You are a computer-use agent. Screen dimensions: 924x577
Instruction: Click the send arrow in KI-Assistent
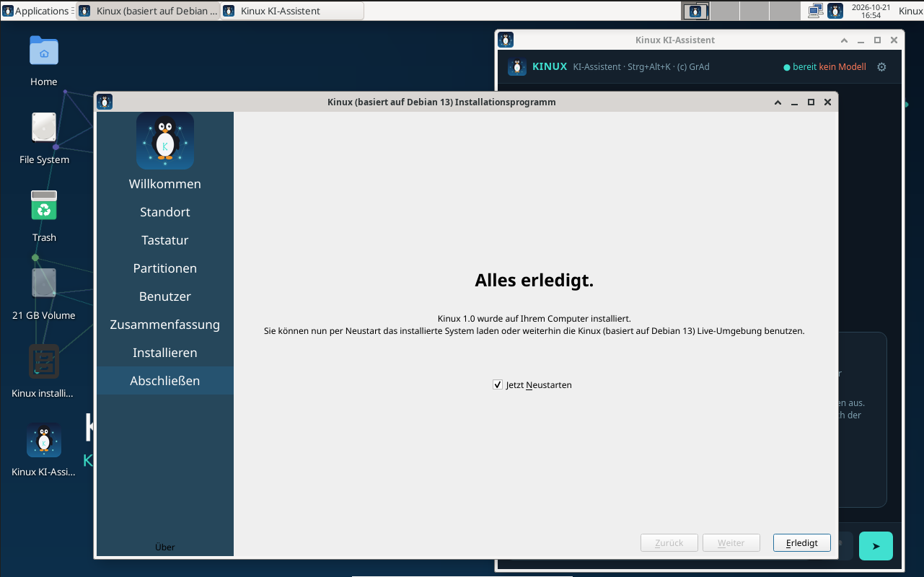(876, 546)
